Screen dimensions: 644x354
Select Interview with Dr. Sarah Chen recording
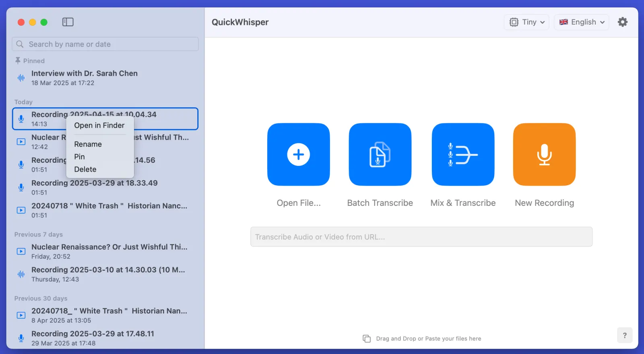click(105, 78)
